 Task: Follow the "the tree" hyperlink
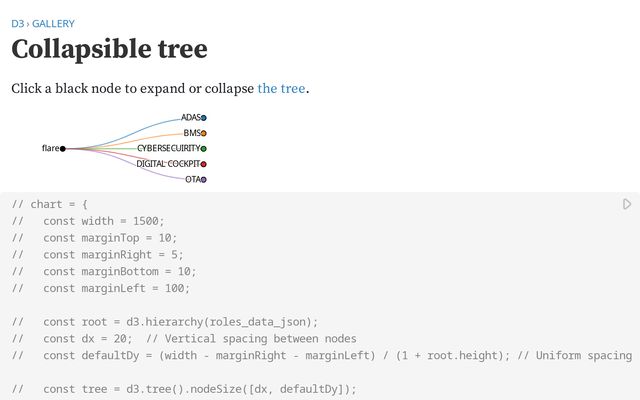[x=281, y=88]
